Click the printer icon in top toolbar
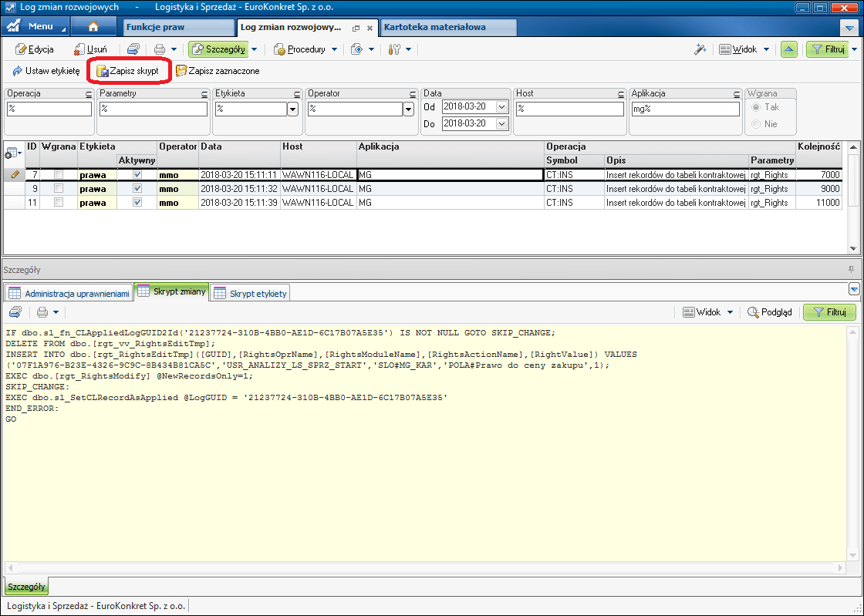 159,49
